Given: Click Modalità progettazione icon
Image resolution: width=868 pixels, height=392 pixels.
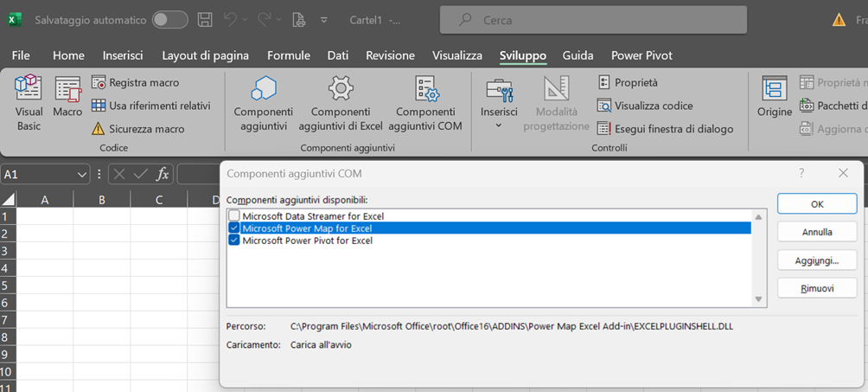Looking at the screenshot, I should click(556, 89).
